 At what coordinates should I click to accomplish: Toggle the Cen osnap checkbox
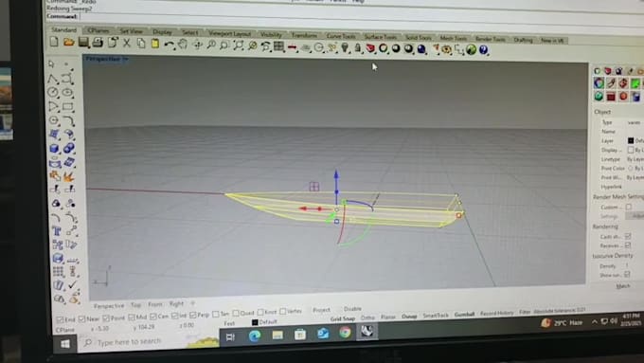pos(153,317)
